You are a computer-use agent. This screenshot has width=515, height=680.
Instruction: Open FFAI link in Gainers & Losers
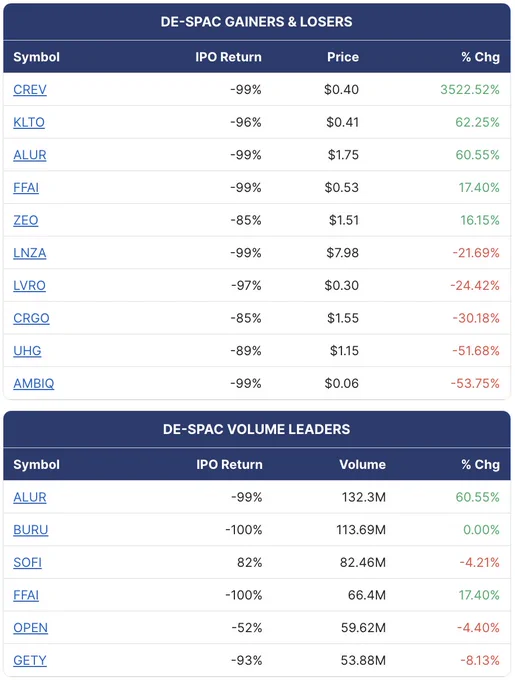coord(26,187)
